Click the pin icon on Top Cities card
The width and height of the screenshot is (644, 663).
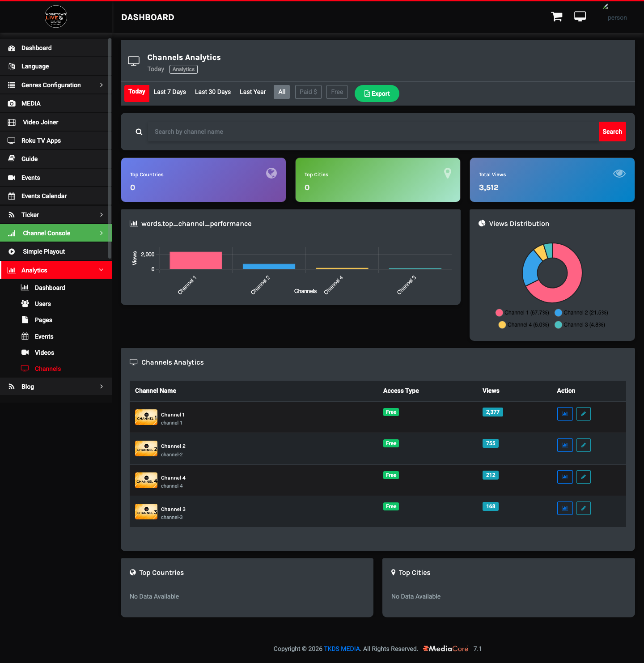click(x=447, y=173)
